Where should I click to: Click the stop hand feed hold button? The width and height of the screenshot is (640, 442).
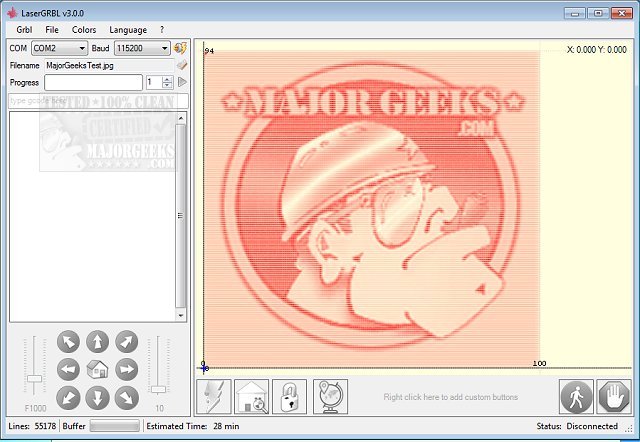click(614, 397)
